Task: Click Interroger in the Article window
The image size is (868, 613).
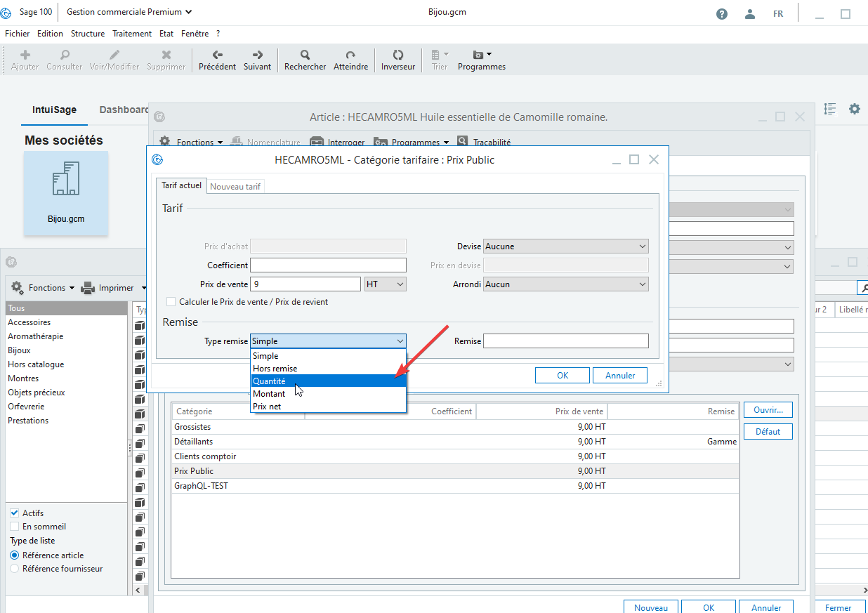Action: [338, 142]
